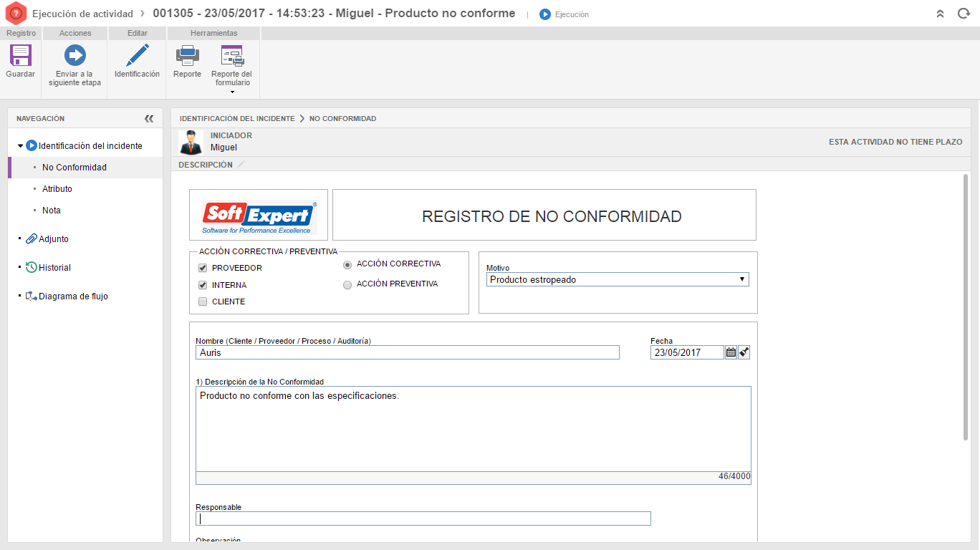This screenshot has width=980, height=550.
Task: Collapse the Identificación del incidente tree node
Action: [x=20, y=146]
